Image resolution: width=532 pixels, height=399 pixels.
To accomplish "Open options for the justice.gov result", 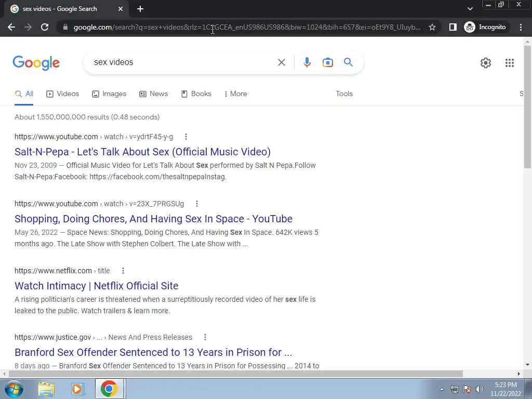I will click(x=205, y=337).
